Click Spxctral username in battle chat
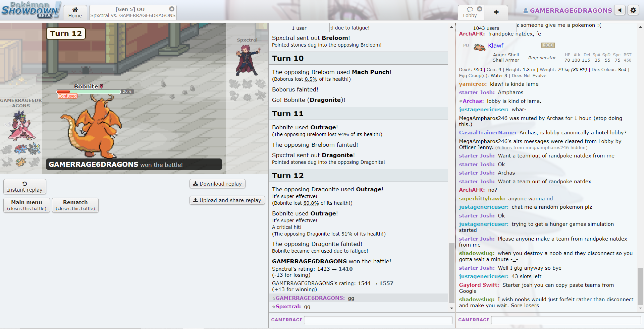The height and width of the screenshot is (329, 644). (288, 307)
